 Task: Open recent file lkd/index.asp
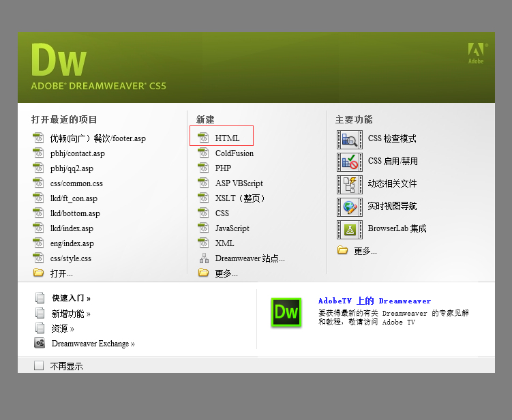pos(72,228)
